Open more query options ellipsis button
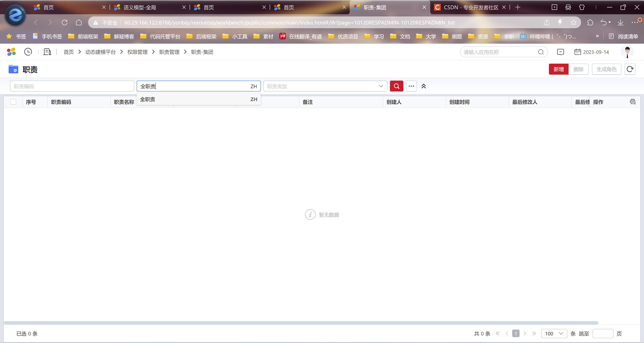The image size is (644, 343). [x=411, y=86]
